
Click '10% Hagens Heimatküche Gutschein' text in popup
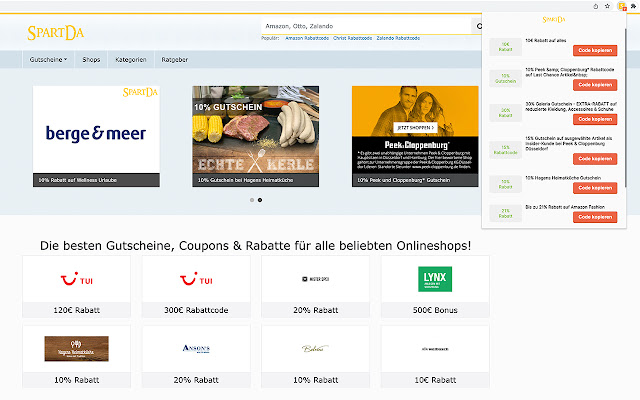[563, 178]
